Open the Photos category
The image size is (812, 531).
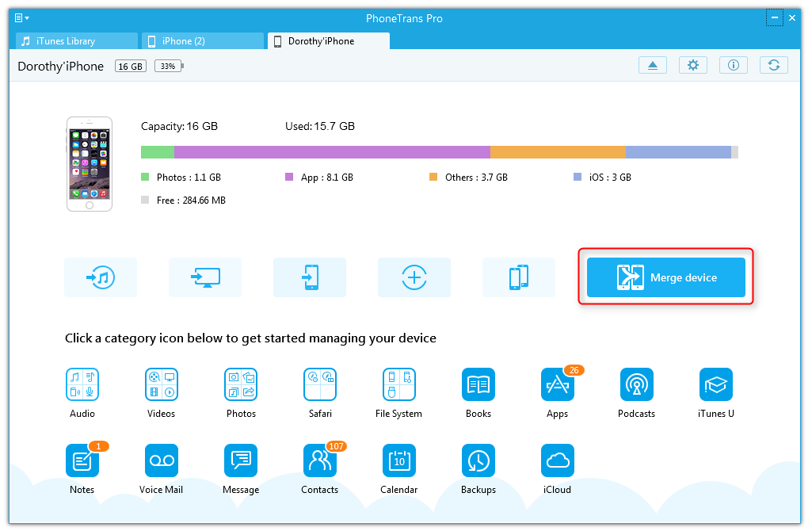pos(241,384)
